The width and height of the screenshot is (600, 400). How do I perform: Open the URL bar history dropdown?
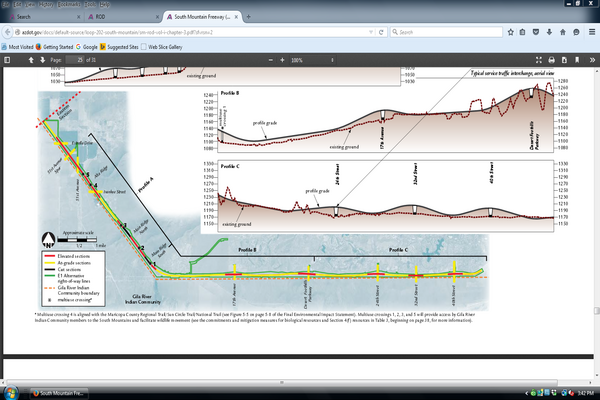click(x=369, y=32)
